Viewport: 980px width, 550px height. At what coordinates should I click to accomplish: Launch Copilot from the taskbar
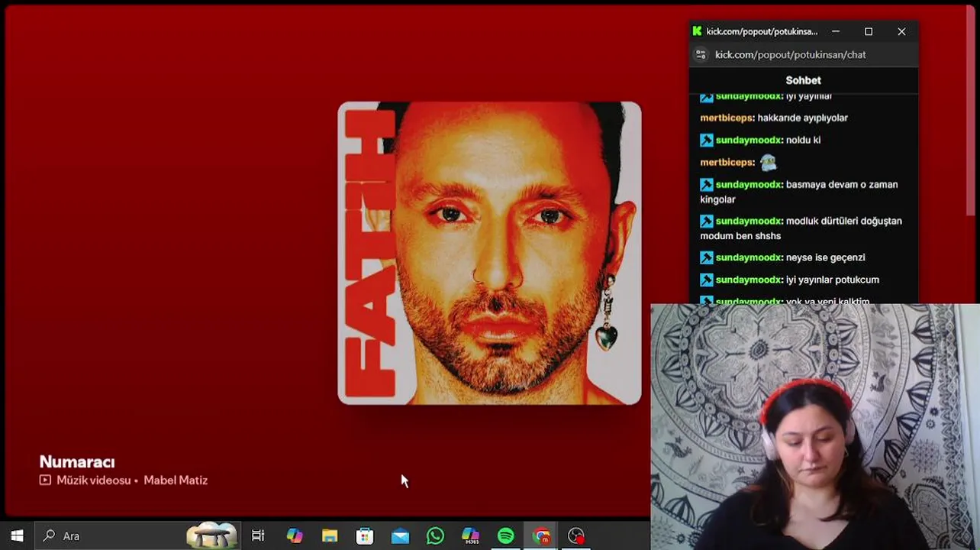click(294, 536)
